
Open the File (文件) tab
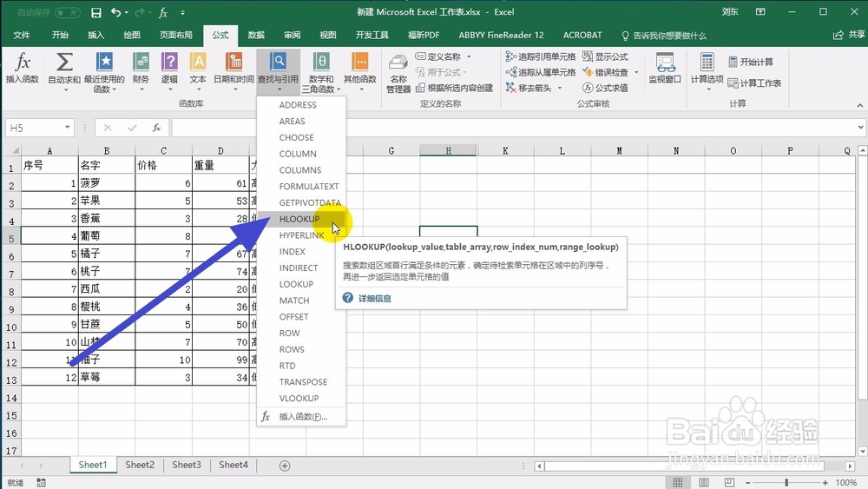(x=22, y=35)
